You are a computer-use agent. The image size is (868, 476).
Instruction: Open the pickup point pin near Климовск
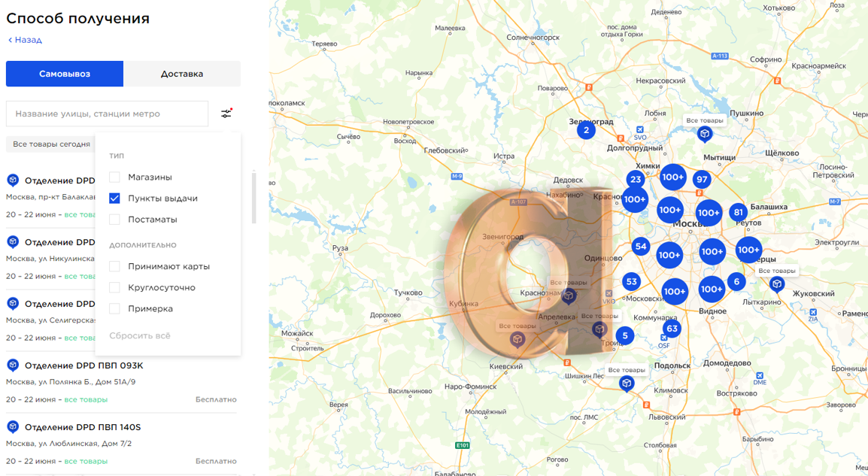(626, 384)
